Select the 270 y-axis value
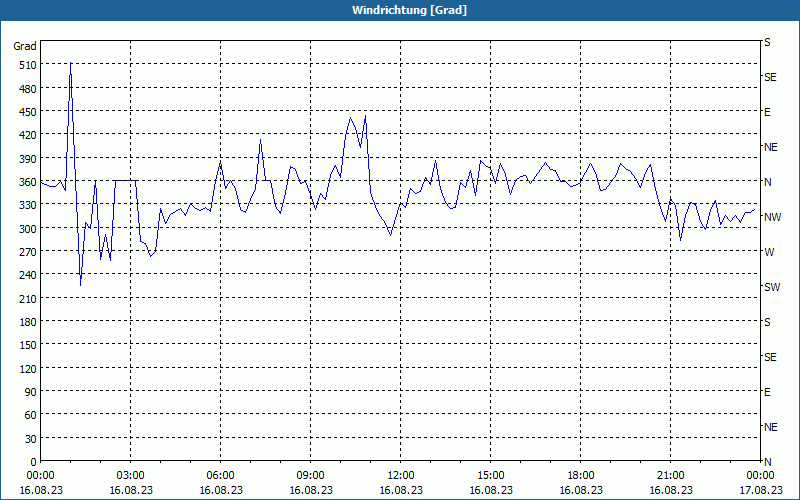The image size is (800, 500). [28, 252]
